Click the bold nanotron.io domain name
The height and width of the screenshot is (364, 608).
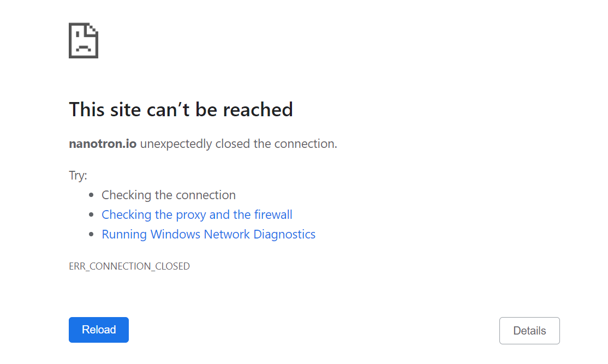[x=103, y=144]
